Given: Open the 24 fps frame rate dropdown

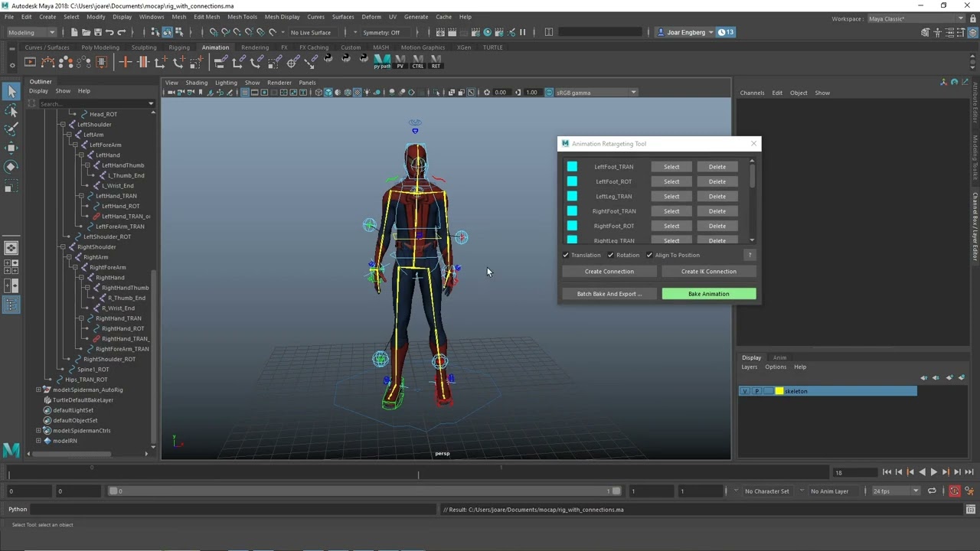Looking at the screenshot, I should pyautogui.click(x=895, y=491).
